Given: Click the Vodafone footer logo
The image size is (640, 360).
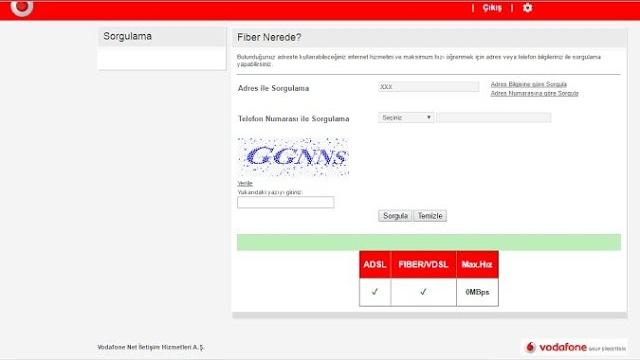Looking at the screenshot, I should click(575, 347).
